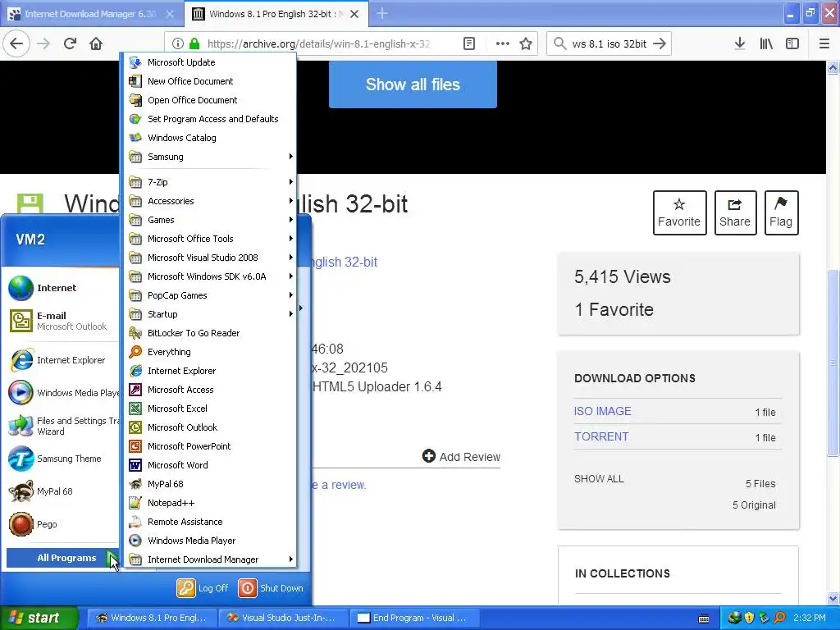This screenshot has width=840, height=630.
Task: Click Windows Media Player icon in programs list
Action: [135, 541]
